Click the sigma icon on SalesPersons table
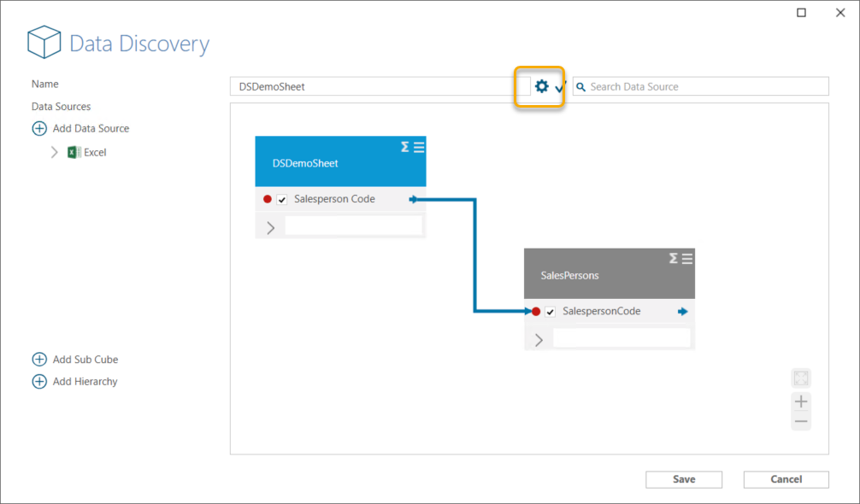860x504 pixels. click(674, 259)
